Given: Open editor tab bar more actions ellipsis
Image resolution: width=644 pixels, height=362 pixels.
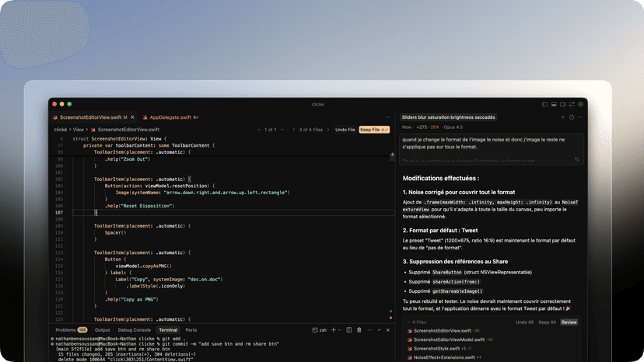Looking at the screenshot, I should (x=387, y=117).
